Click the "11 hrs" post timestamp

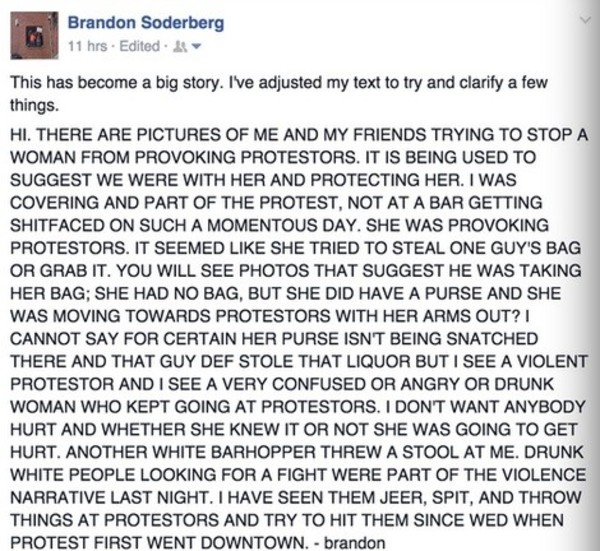87,46
